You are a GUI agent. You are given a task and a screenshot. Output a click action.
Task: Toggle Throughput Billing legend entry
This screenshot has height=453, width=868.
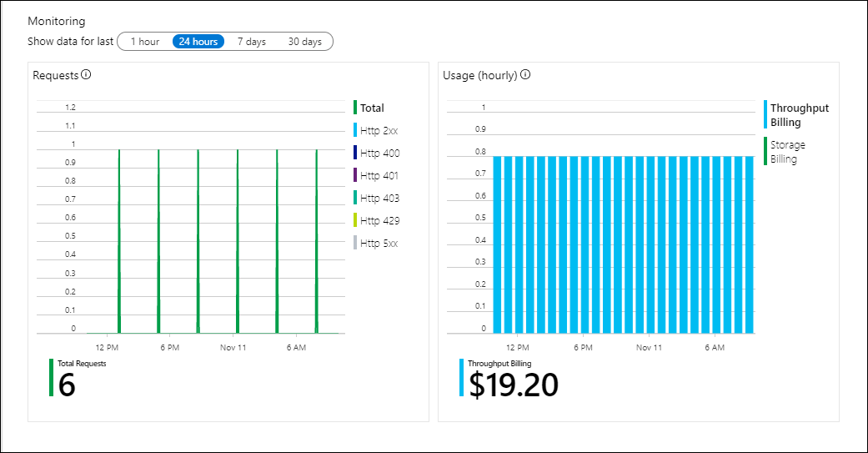pos(796,114)
